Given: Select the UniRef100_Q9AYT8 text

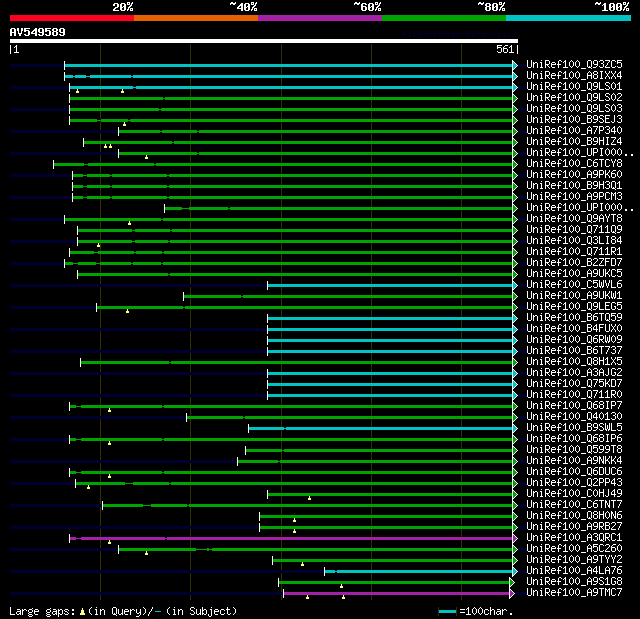Looking at the screenshot, I should click(574, 219).
